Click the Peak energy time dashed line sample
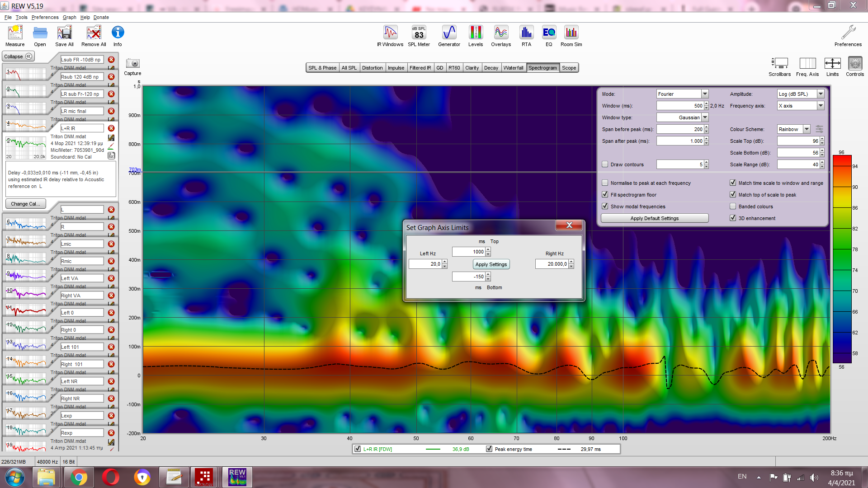Viewport: 868px width, 488px height. pos(564,449)
